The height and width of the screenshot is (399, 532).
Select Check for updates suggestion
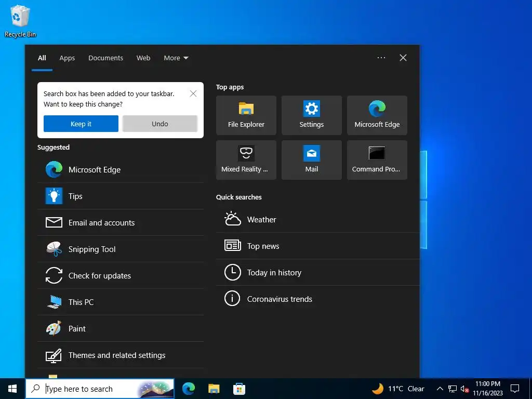click(121, 275)
